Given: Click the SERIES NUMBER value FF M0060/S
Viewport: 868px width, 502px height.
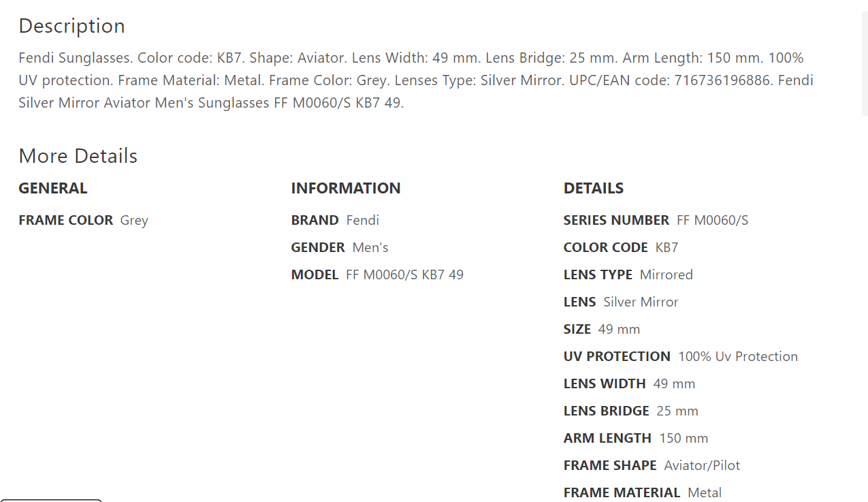Looking at the screenshot, I should pos(712,220).
